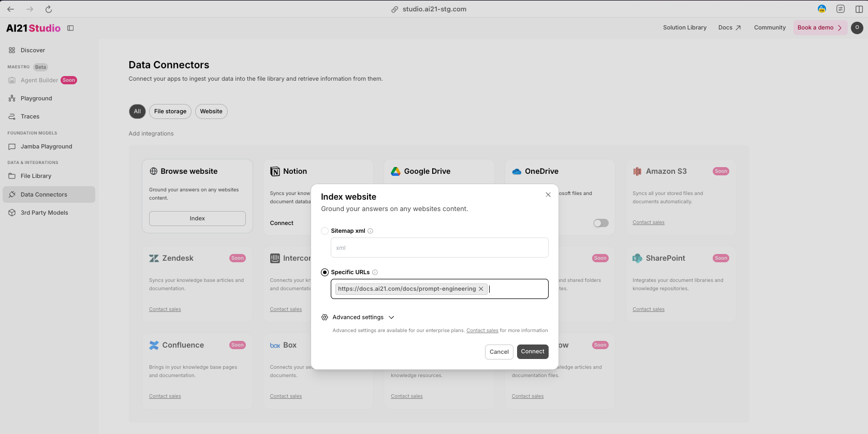868x434 pixels.
Task: Select the Sitemap xml radio button
Action: coord(325,231)
